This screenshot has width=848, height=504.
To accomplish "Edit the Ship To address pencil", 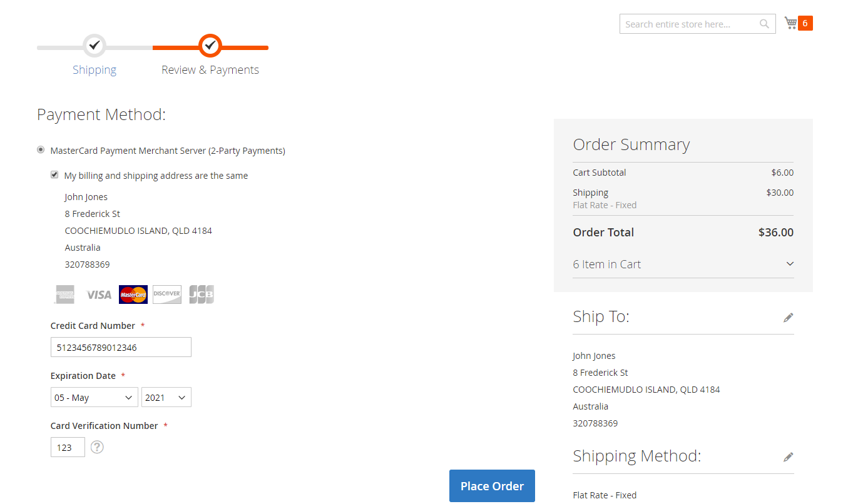I will click(788, 318).
